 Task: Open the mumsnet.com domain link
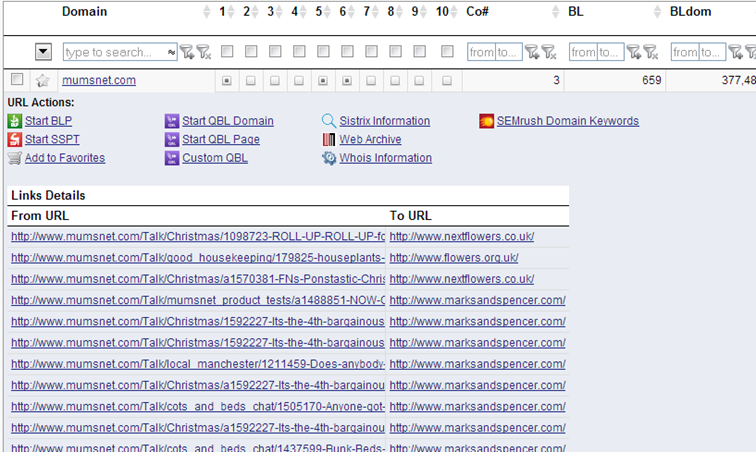point(99,80)
